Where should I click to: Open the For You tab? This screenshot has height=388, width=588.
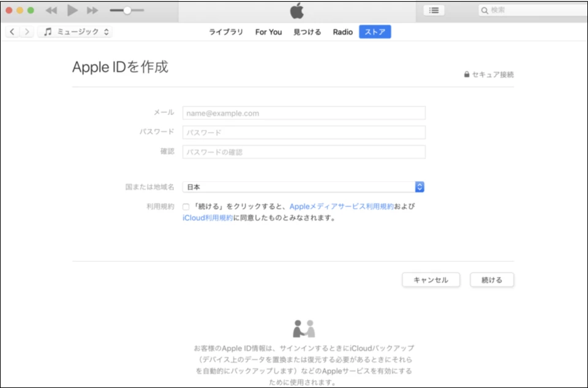coord(268,32)
